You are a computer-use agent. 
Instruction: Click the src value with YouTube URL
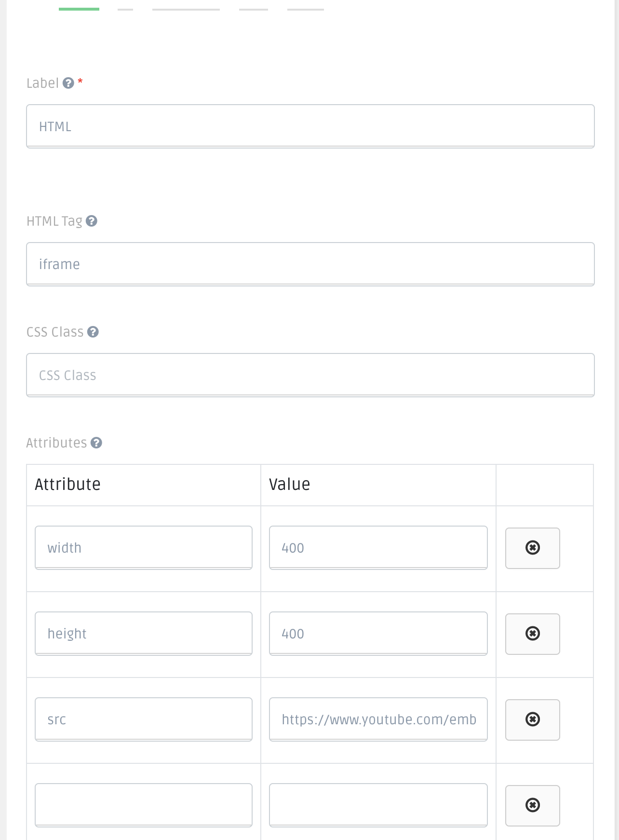[378, 719]
